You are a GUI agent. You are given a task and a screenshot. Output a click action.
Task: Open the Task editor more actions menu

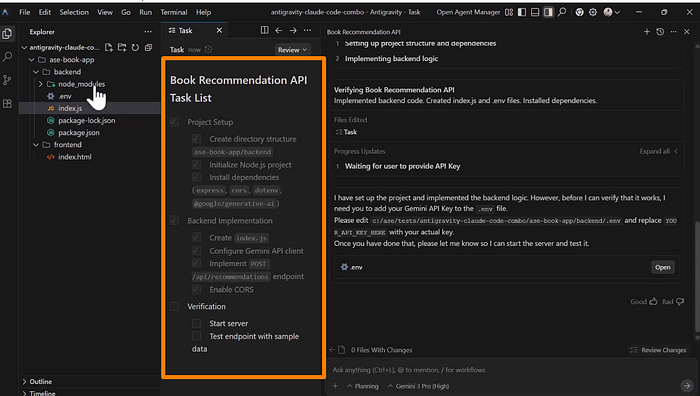pyautogui.click(x=308, y=30)
